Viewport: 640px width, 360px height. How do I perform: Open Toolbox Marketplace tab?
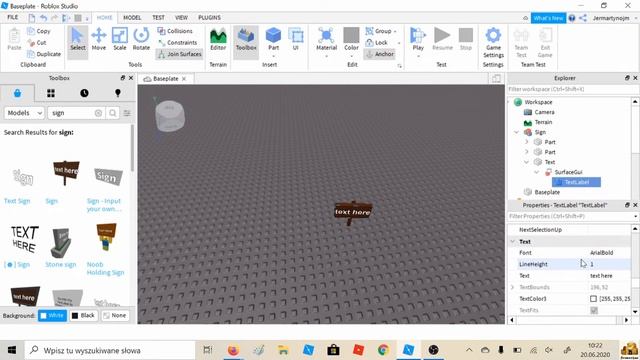(x=17, y=93)
